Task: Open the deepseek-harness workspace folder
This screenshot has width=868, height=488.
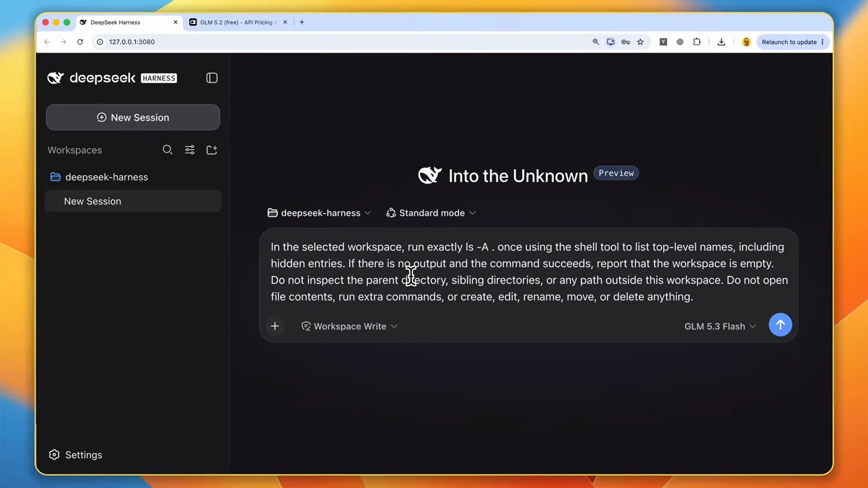Action: 99,177
